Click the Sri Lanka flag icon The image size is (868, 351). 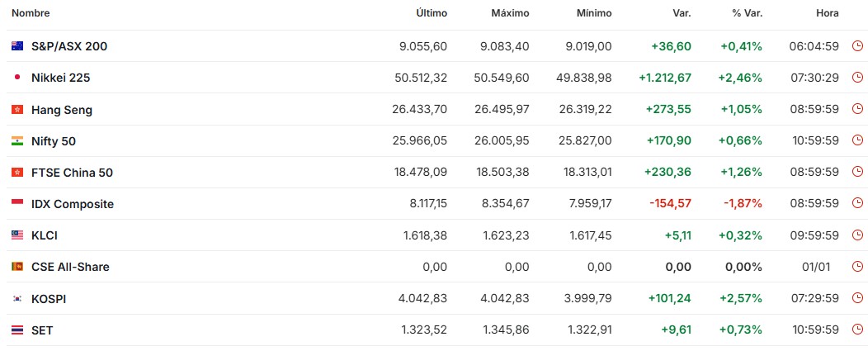[17, 267]
